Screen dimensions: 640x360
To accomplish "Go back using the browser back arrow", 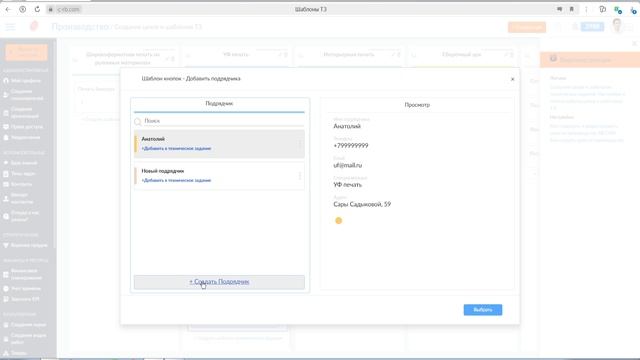I will point(8,9).
